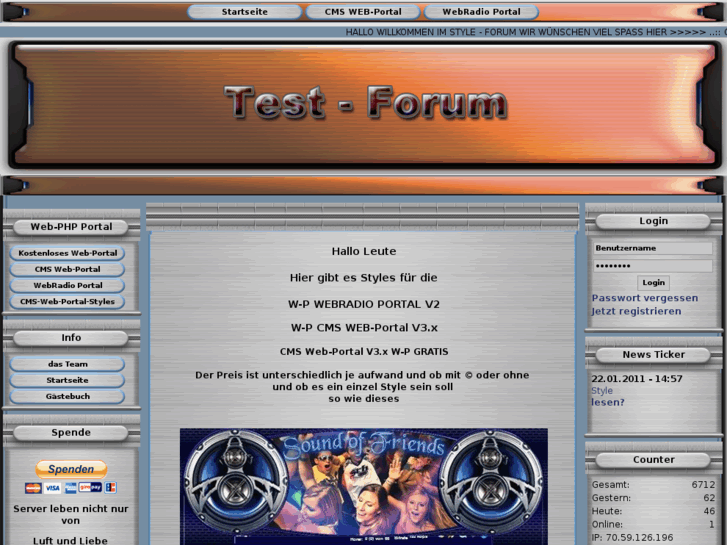Click the Info panel header

tap(71, 338)
